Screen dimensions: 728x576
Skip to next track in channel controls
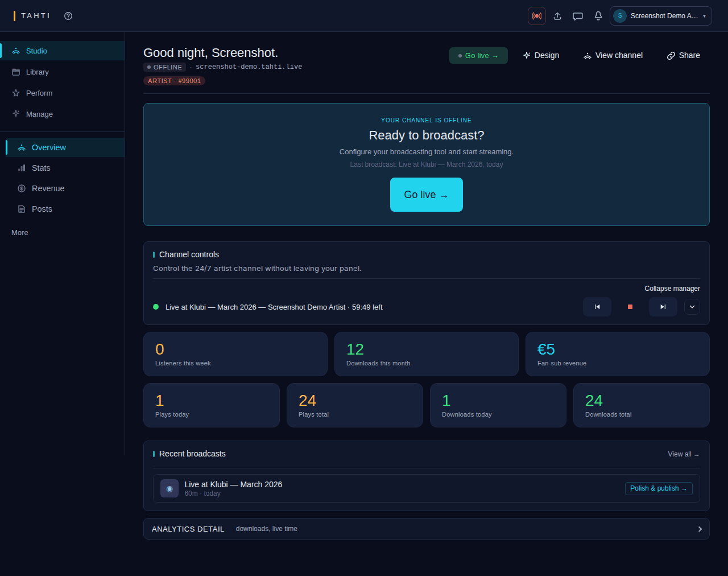pos(663,307)
